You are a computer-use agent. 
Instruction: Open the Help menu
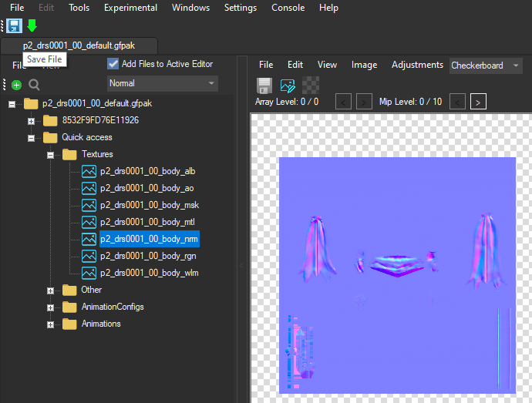click(x=328, y=8)
